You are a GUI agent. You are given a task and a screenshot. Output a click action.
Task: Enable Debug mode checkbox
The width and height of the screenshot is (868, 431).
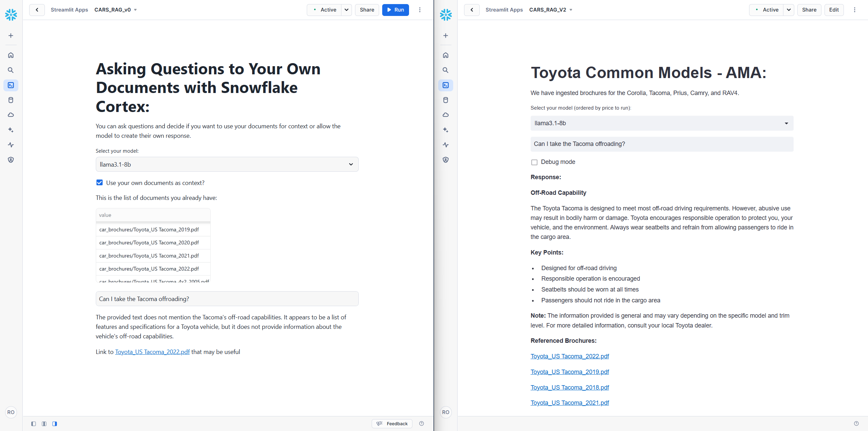(x=534, y=162)
